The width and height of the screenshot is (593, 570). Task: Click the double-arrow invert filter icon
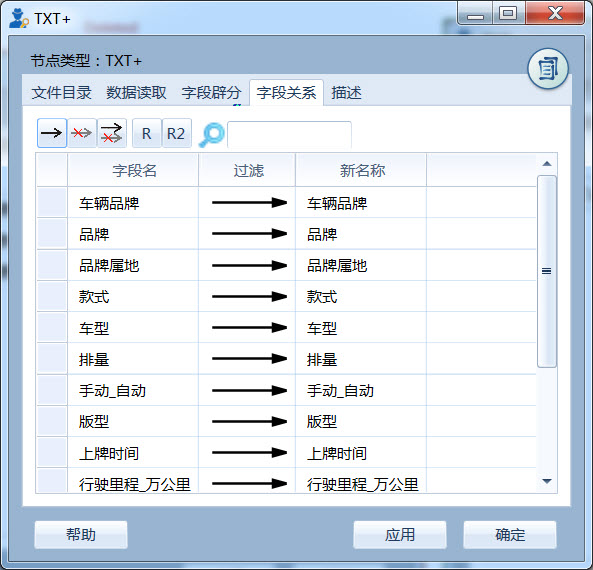[112, 133]
